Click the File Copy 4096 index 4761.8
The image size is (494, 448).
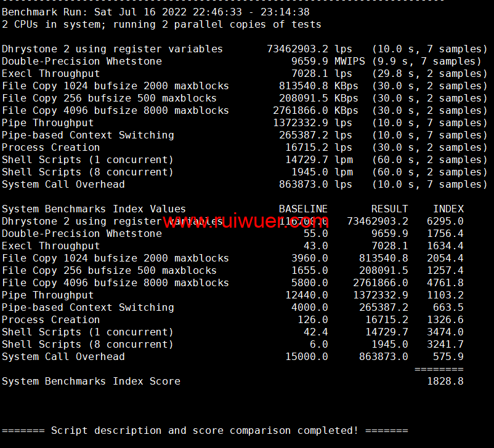click(x=445, y=283)
